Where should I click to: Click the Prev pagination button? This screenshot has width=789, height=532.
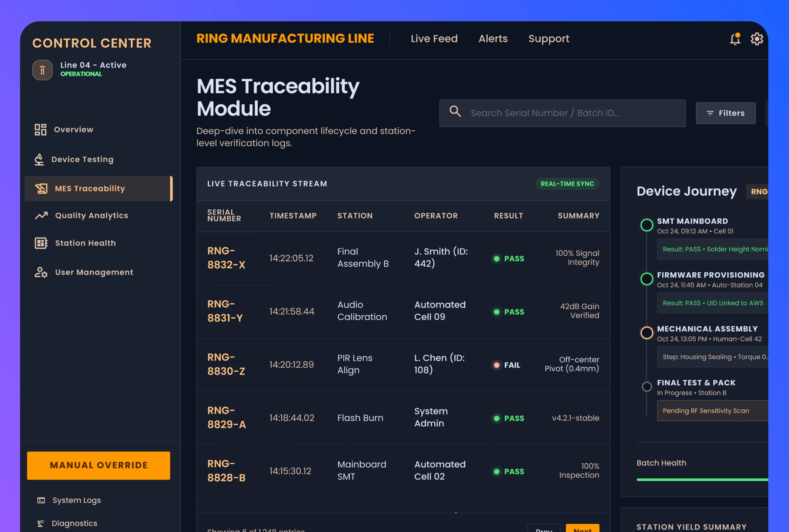(x=544, y=528)
